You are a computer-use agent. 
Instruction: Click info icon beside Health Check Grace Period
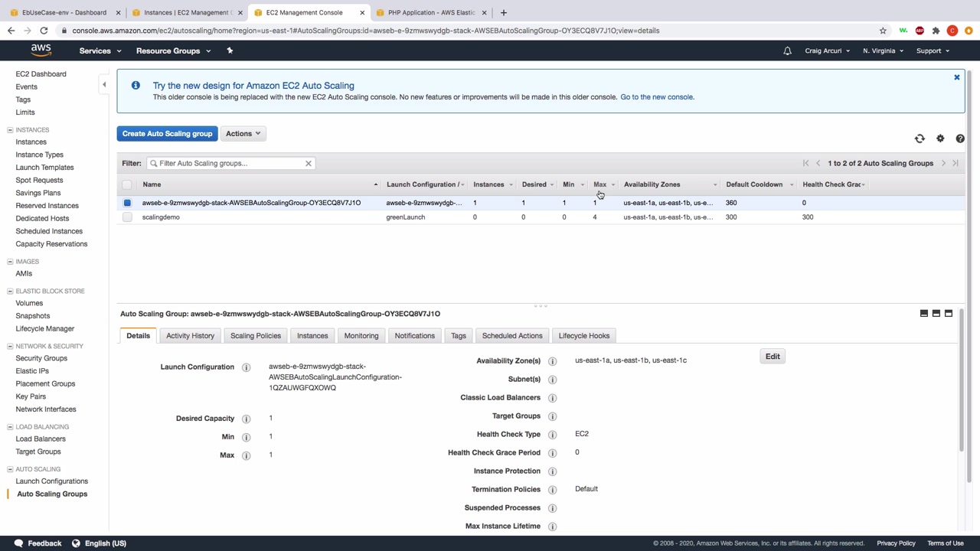[x=552, y=453]
